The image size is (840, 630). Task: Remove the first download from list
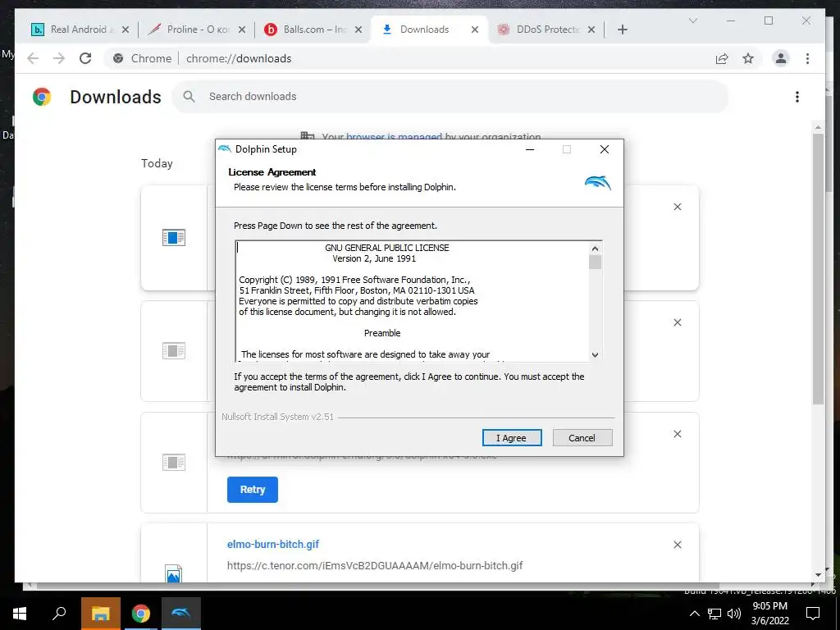coord(677,207)
